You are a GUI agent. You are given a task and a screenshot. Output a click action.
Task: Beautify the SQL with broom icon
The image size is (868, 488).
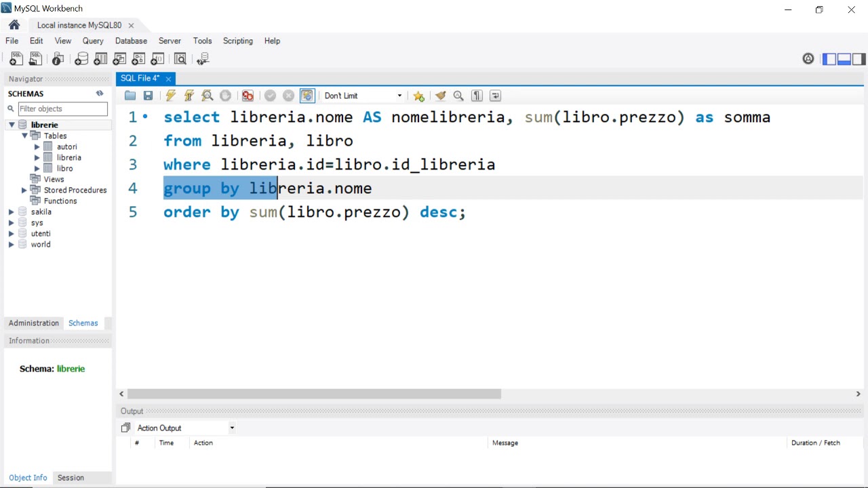click(x=441, y=96)
